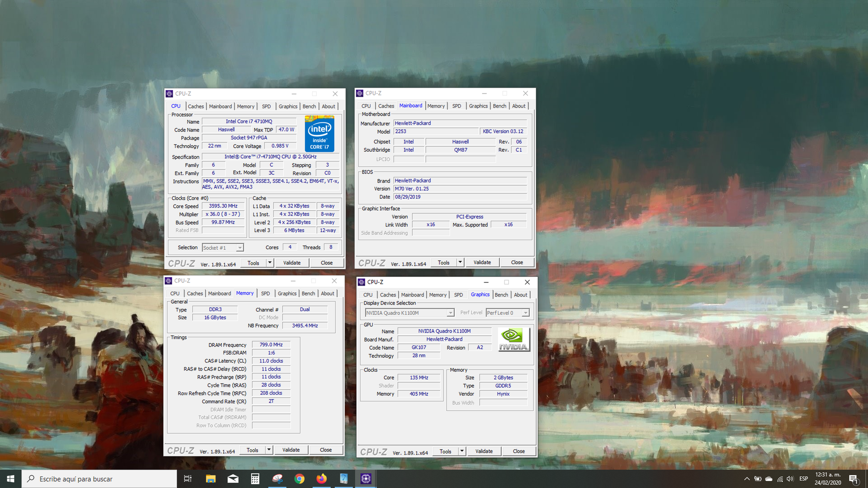Image resolution: width=868 pixels, height=488 pixels.
Task: Click the Intel Core i7 logo
Action: 320,134
